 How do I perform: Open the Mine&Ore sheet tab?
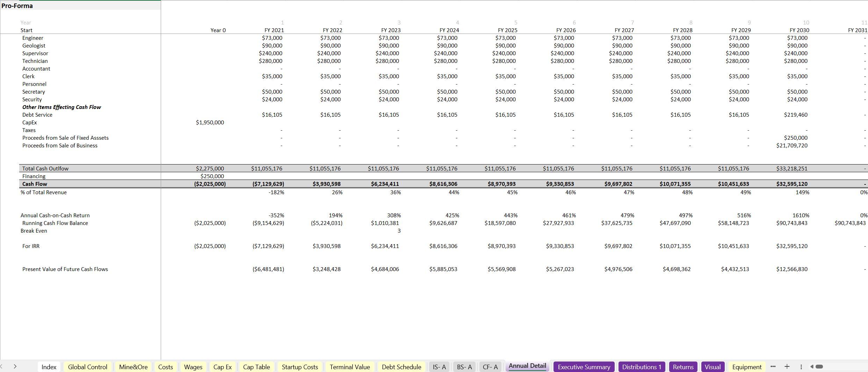tap(133, 367)
